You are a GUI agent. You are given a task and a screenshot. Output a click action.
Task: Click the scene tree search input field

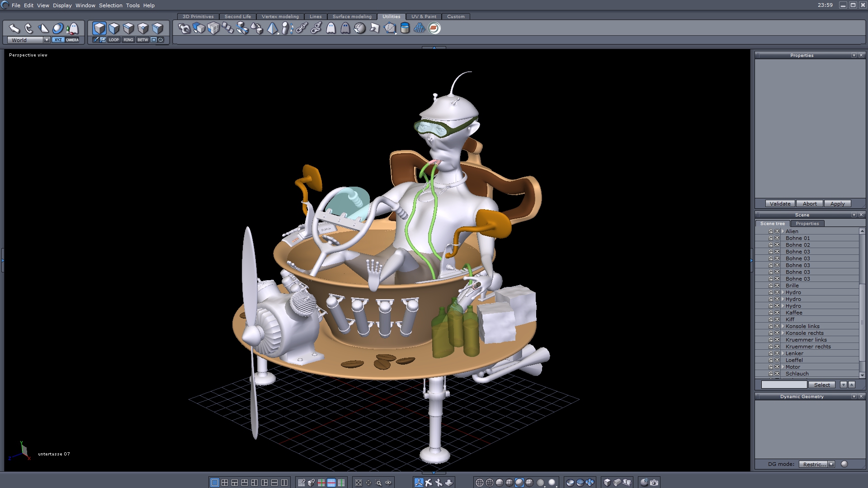784,385
